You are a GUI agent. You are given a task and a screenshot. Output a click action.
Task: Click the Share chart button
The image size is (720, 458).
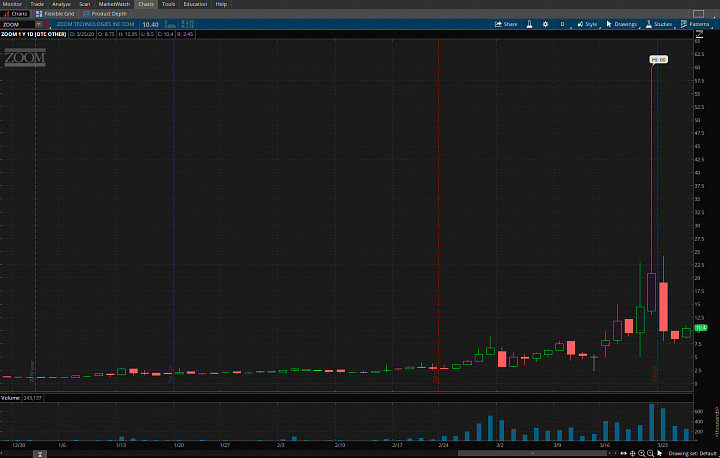pyautogui.click(x=506, y=24)
